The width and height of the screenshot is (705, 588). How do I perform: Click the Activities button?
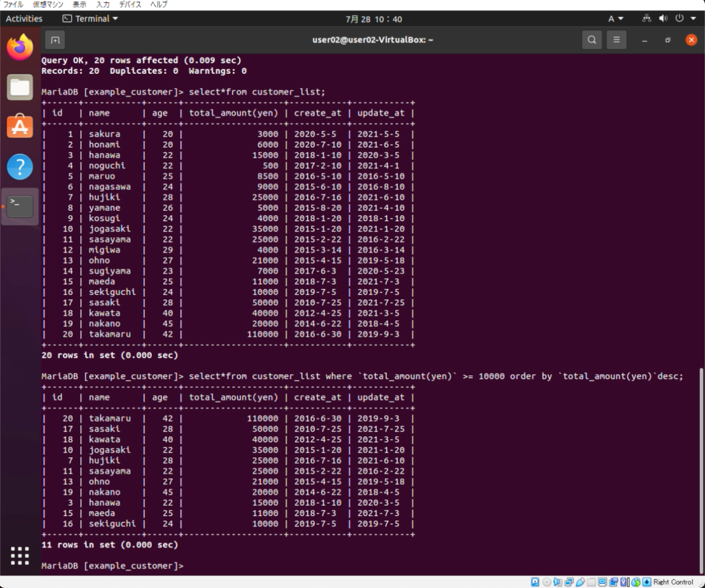point(24,19)
